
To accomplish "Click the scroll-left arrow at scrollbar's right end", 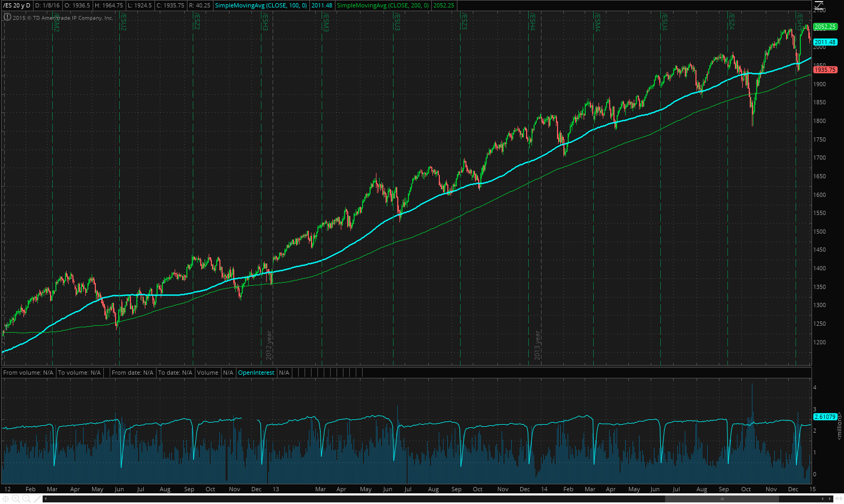I will point(823,499).
